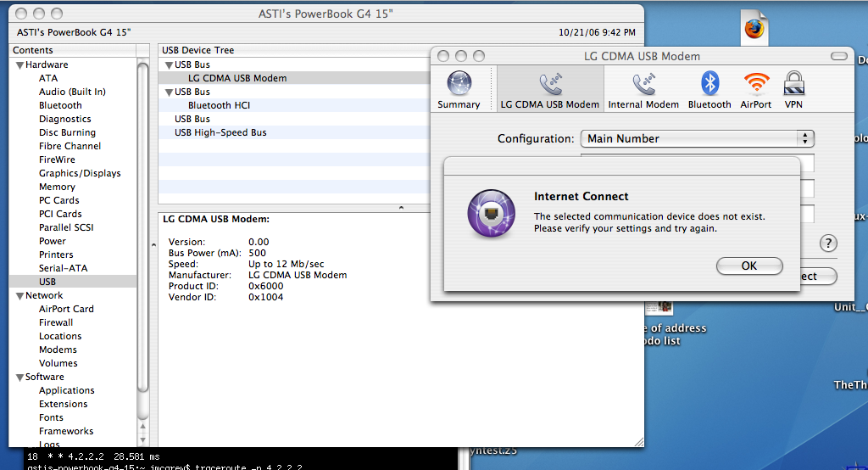Collapse the first USB Bus tree node

point(168,64)
